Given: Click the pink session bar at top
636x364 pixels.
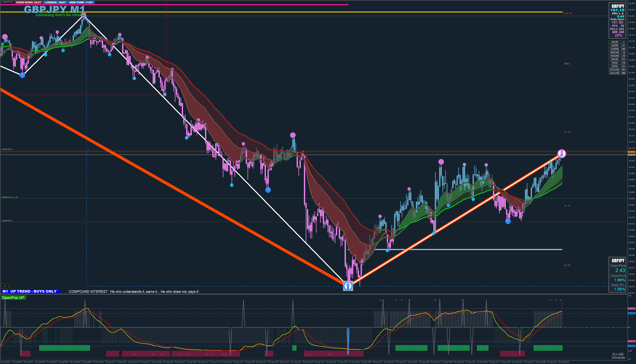Looking at the screenshot, I should [x=175, y=5].
